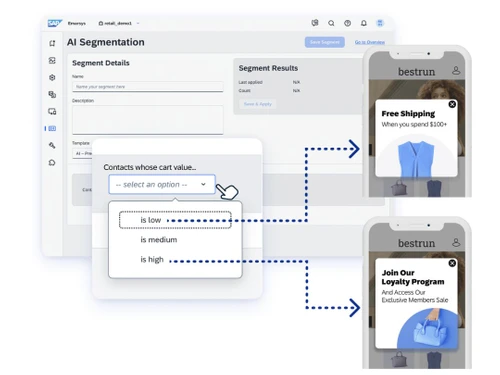The width and height of the screenshot is (500, 375).
Task: Open the Template dropdown
Action: [82, 153]
